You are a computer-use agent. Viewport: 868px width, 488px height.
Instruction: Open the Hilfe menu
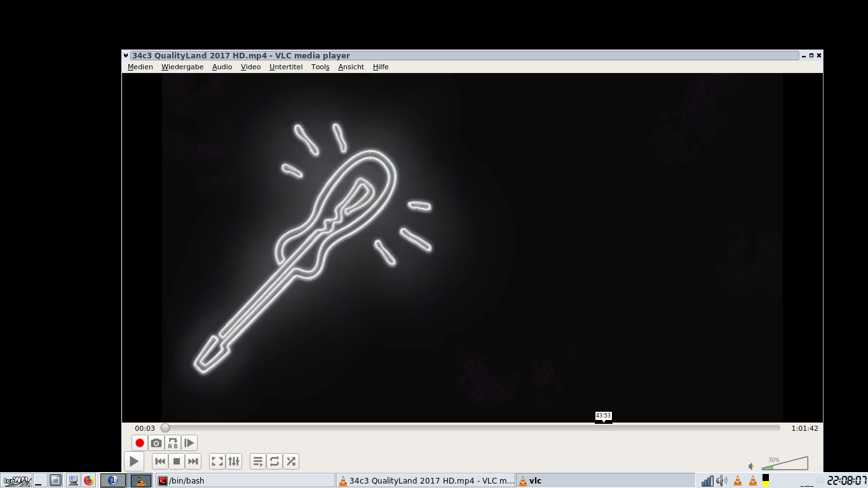[x=381, y=67]
